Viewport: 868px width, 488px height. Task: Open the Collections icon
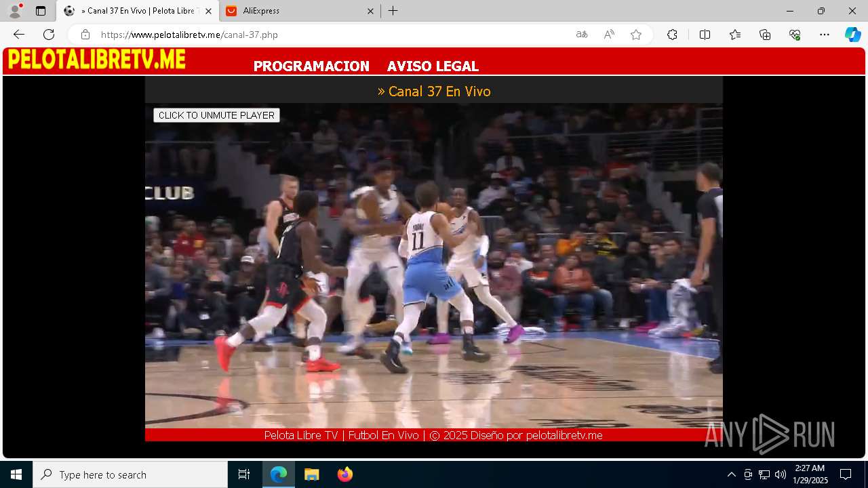click(x=765, y=35)
